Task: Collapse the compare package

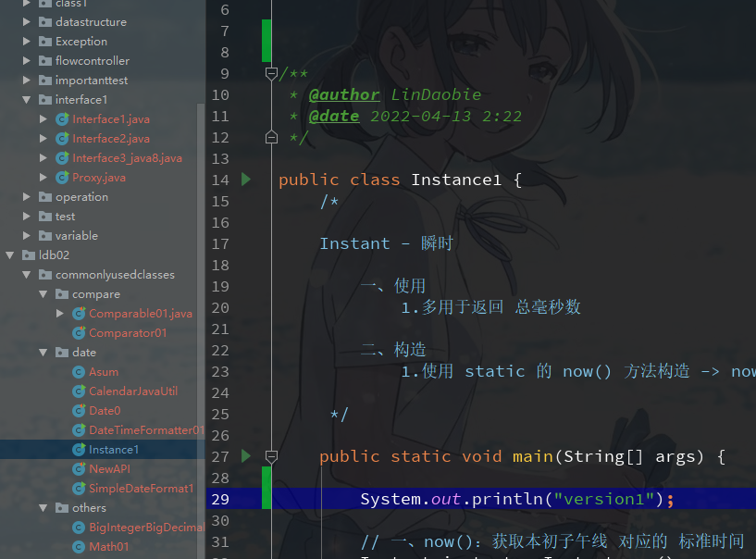Action: pyautogui.click(x=42, y=293)
